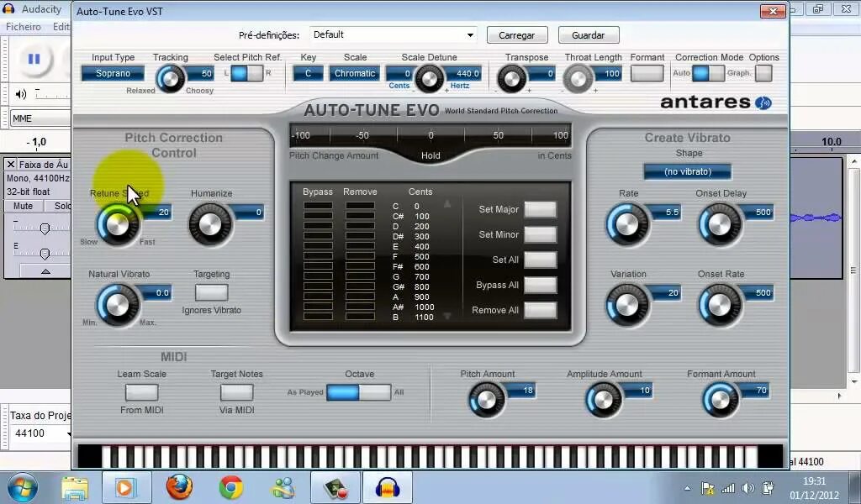861x504 pixels.
Task: Click the Transpose knob
Action: [x=512, y=79]
